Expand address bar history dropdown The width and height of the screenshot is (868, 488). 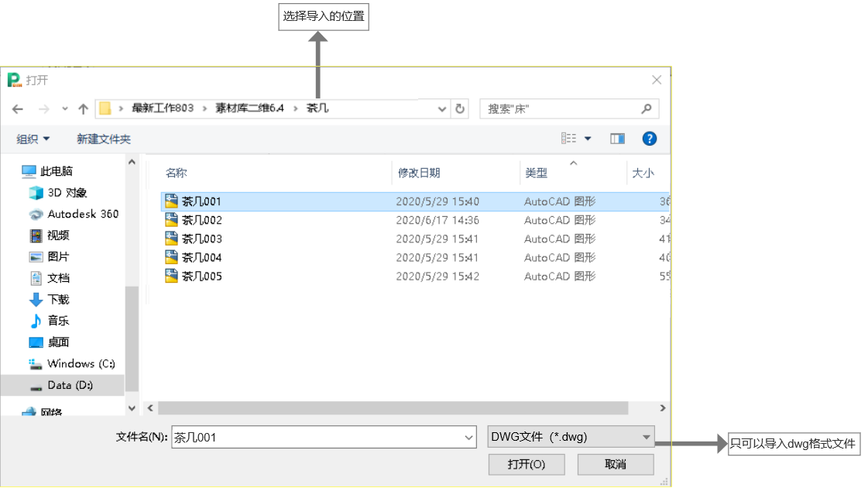[x=442, y=109]
